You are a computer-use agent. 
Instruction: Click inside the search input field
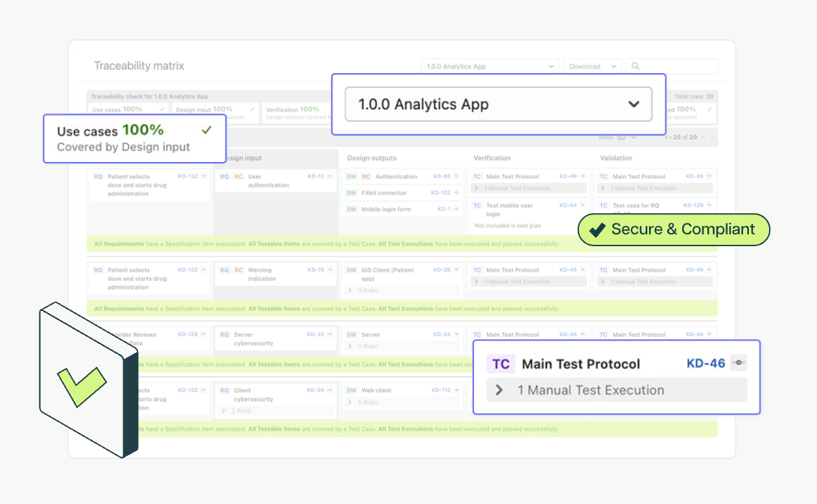(672, 66)
